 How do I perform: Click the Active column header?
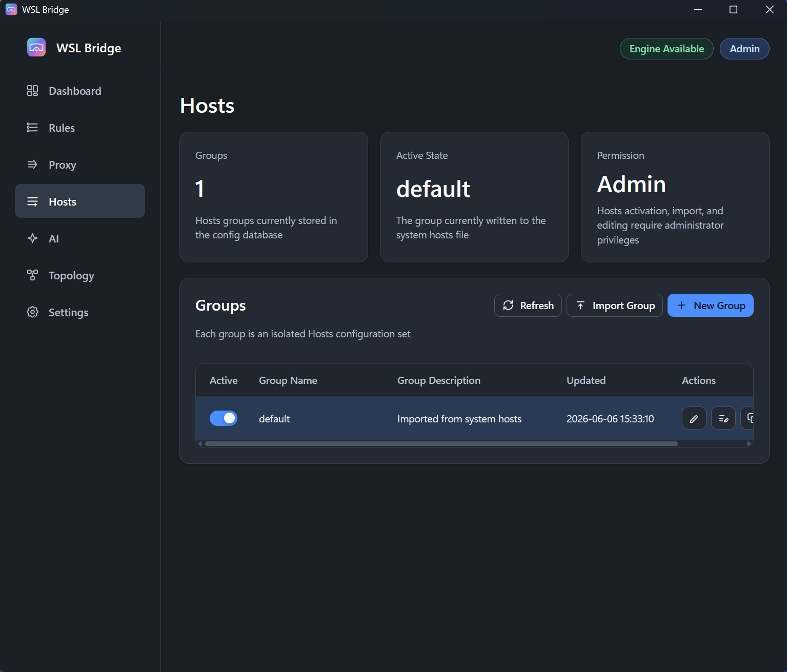(224, 380)
